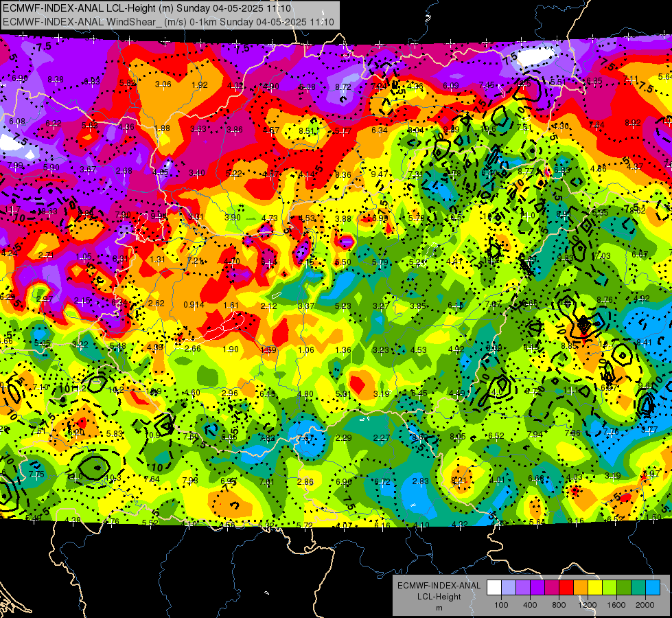Select the magenta legend swatch
The width and height of the screenshot is (672, 618).
[552, 588]
